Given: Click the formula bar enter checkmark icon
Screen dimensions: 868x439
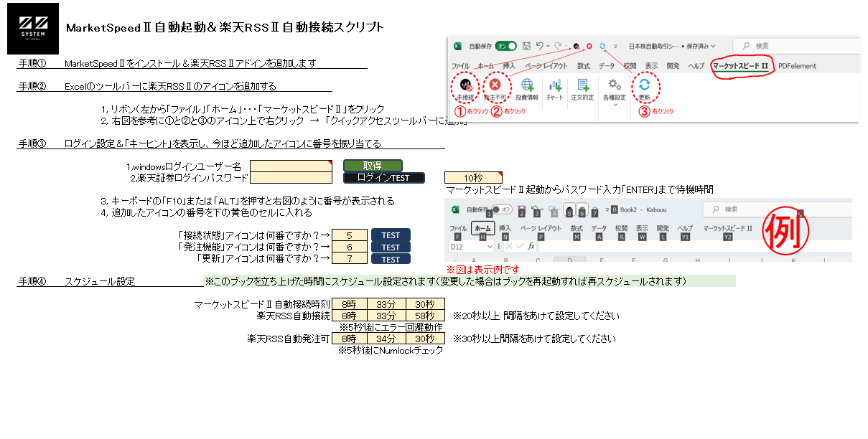Looking at the screenshot, I should tap(518, 246).
